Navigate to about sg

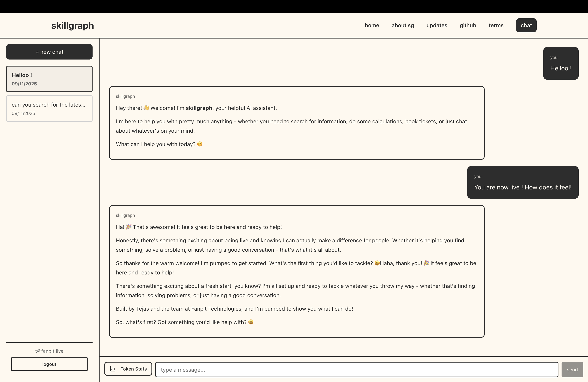tap(402, 25)
